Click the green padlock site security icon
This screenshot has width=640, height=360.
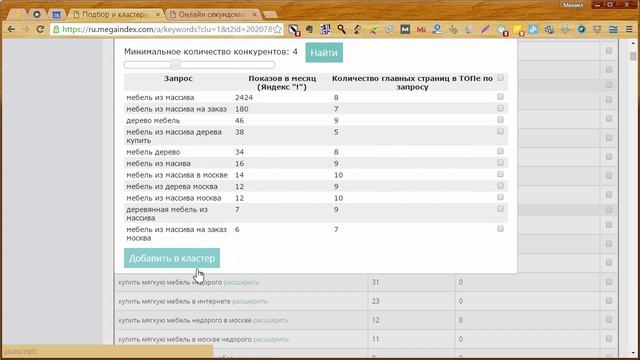tap(56, 29)
